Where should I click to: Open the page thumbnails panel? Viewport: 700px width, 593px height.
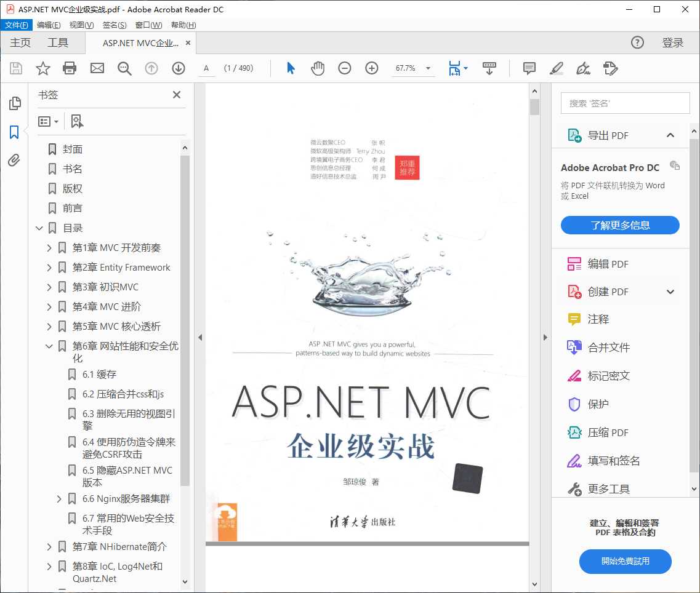pos(14,103)
